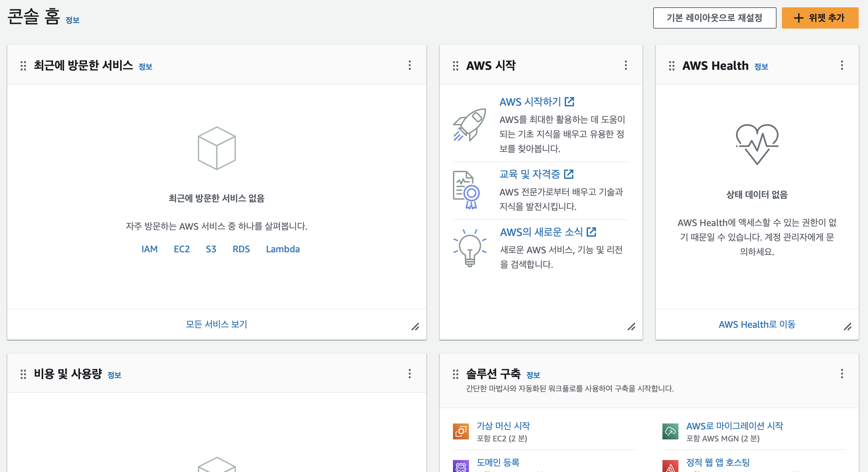Click the resize handle of AWS 시작 widget

[632, 326]
